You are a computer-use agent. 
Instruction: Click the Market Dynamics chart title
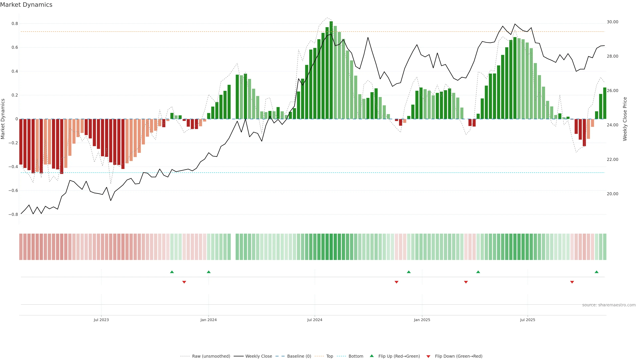[x=26, y=5]
